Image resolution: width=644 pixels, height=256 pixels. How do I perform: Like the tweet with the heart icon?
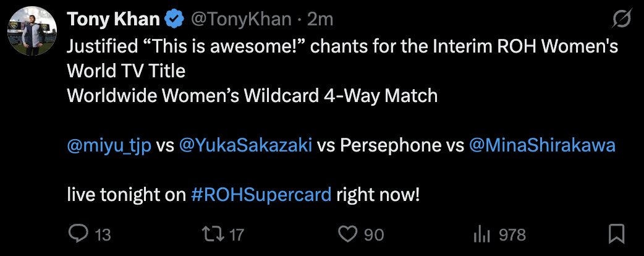click(349, 234)
